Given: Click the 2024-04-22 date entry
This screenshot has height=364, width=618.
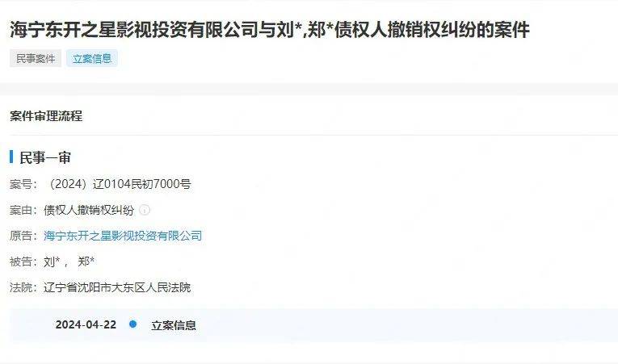Looking at the screenshot, I should pos(86,324).
